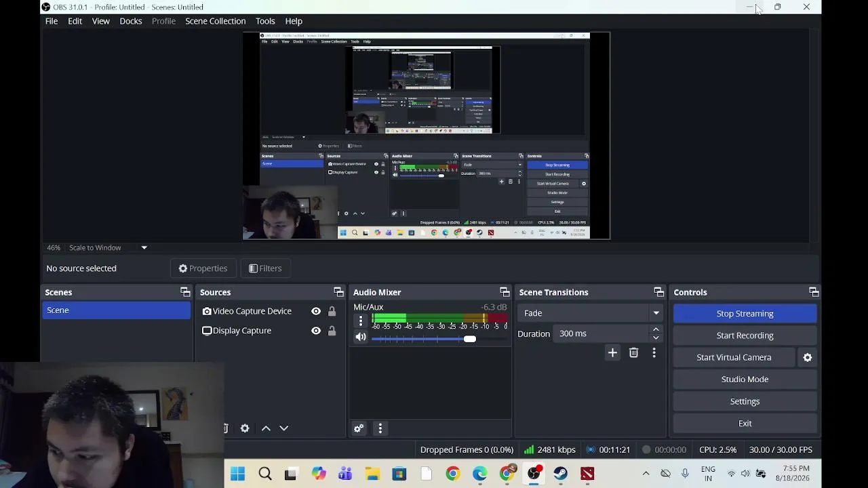The width and height of the screenshot is (868, 488).
Task: Expand the Fade transition dropdown
Action: [x=656, y=313]
